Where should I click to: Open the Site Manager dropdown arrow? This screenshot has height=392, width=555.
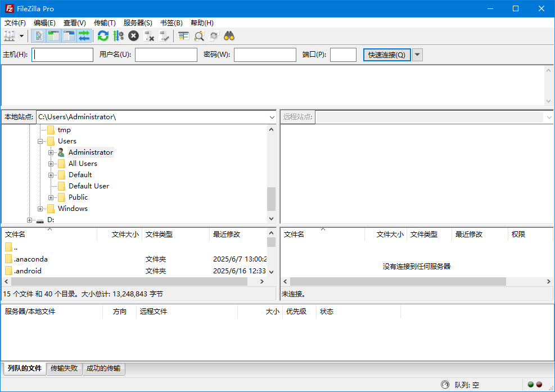tap(21, 36)
